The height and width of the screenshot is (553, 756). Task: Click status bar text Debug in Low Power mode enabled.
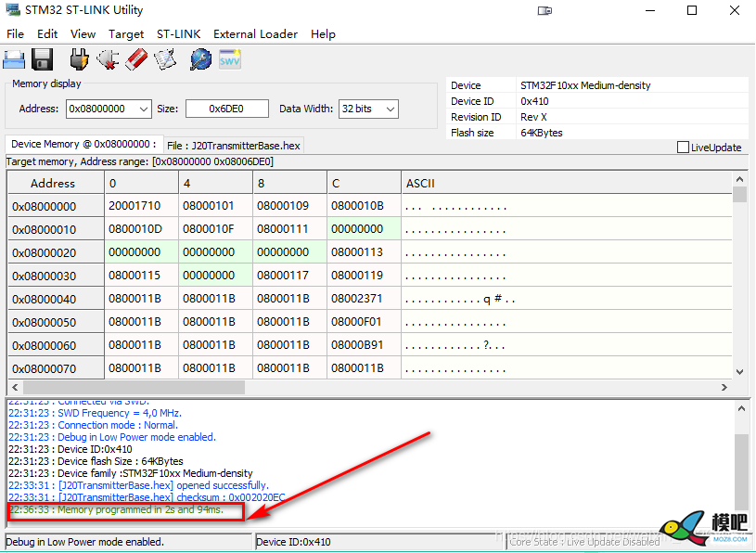(84, 542)
